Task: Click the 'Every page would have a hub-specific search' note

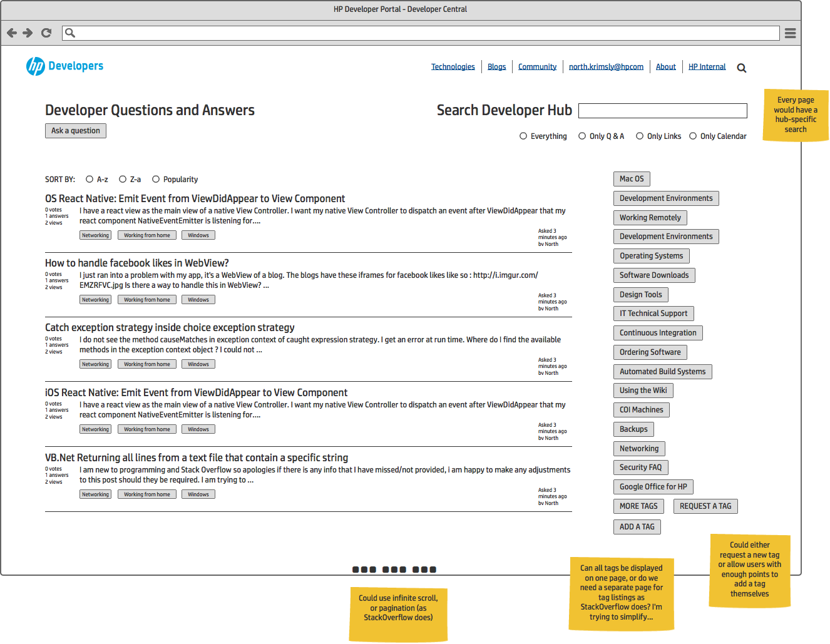Action: point(796,115)
